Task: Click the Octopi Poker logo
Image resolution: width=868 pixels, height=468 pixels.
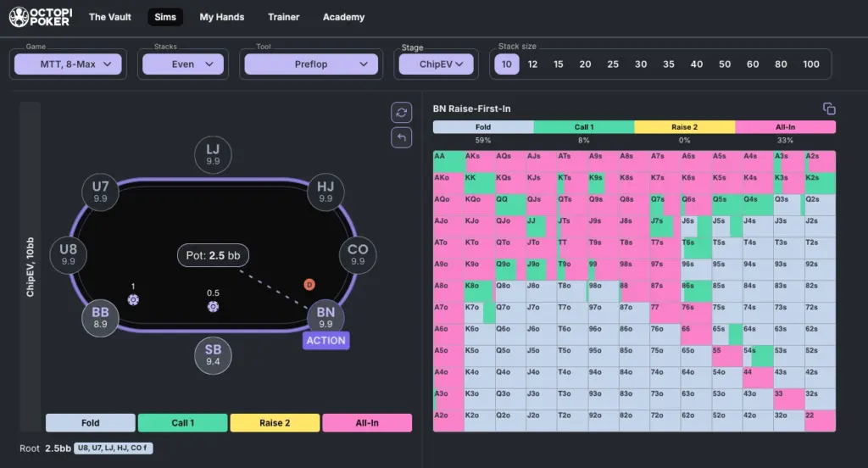Action: coord(41,17)
